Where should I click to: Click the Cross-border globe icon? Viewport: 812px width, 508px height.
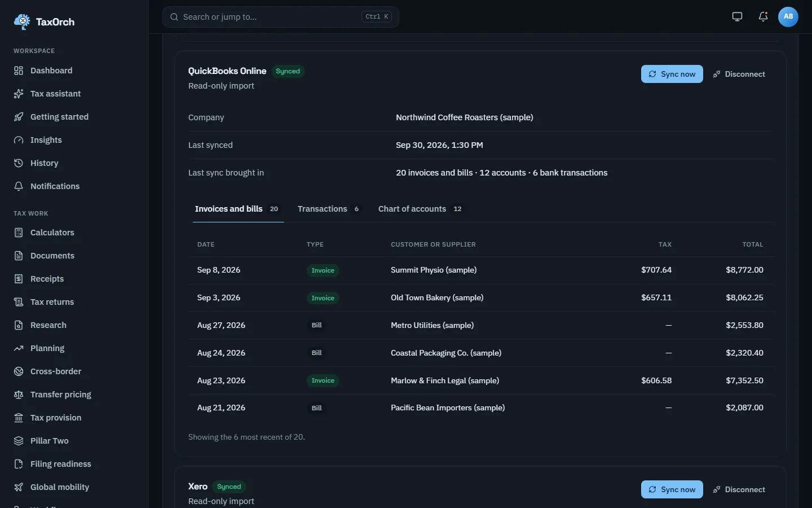pos(19,371)
